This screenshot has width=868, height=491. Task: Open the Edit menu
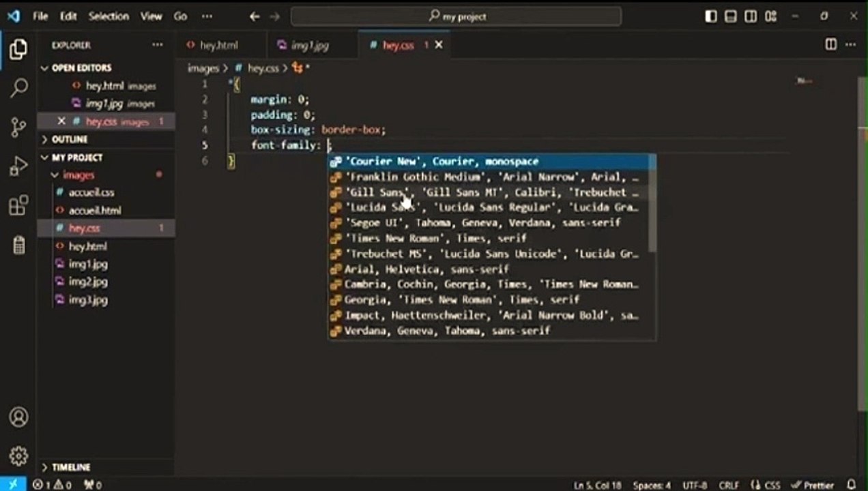[x=68, y=16]
